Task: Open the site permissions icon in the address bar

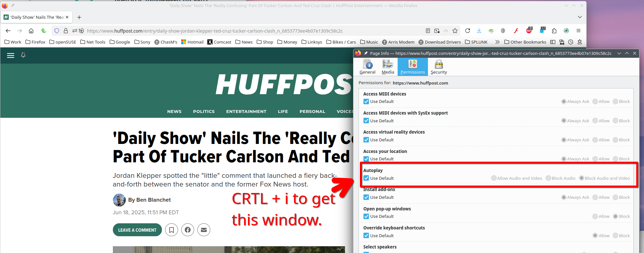Action: (74, 31)
